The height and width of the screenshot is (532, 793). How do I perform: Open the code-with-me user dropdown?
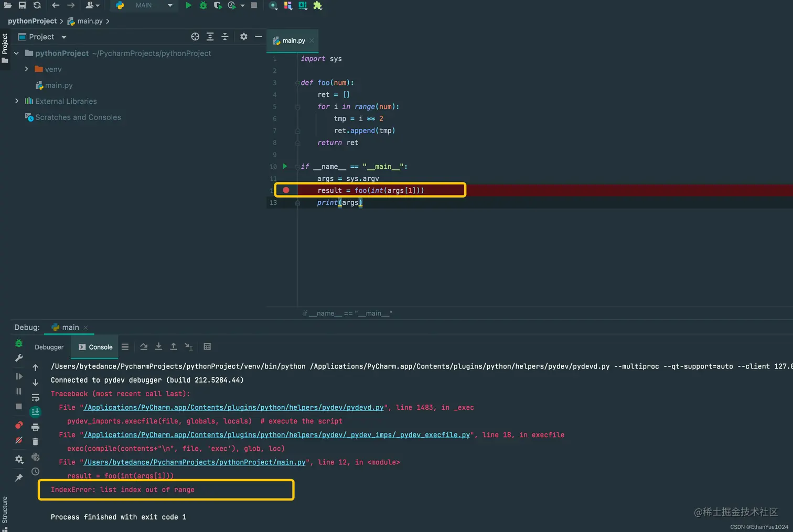(92, 5)
